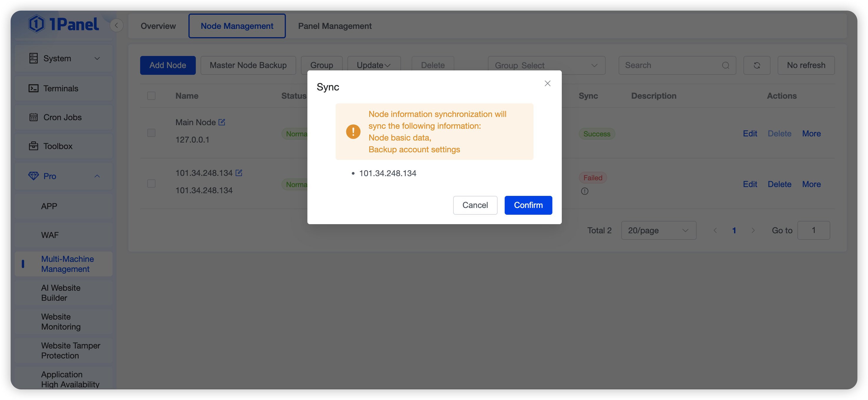
Task: Click the 1Panel logo
Action: tap(64, 24)
